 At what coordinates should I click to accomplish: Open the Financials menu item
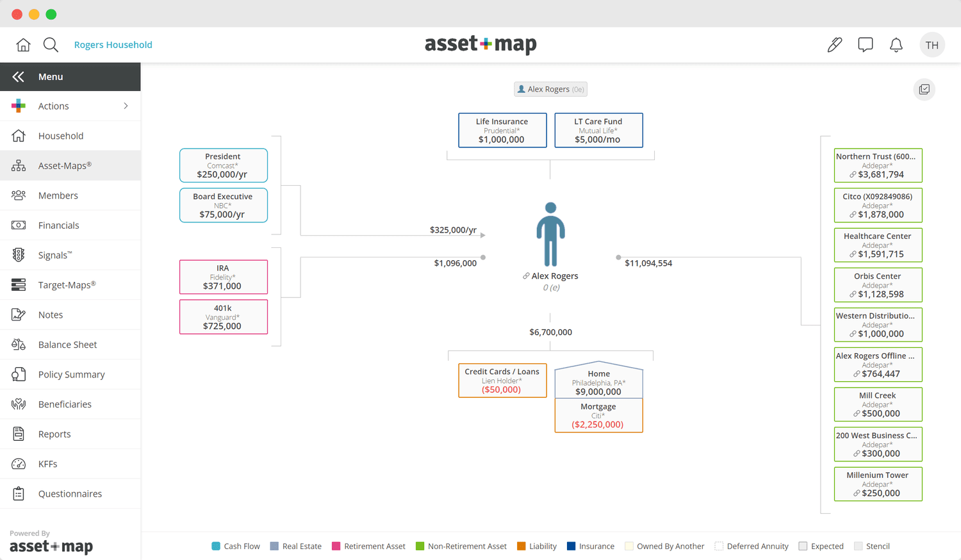(58, 225)
